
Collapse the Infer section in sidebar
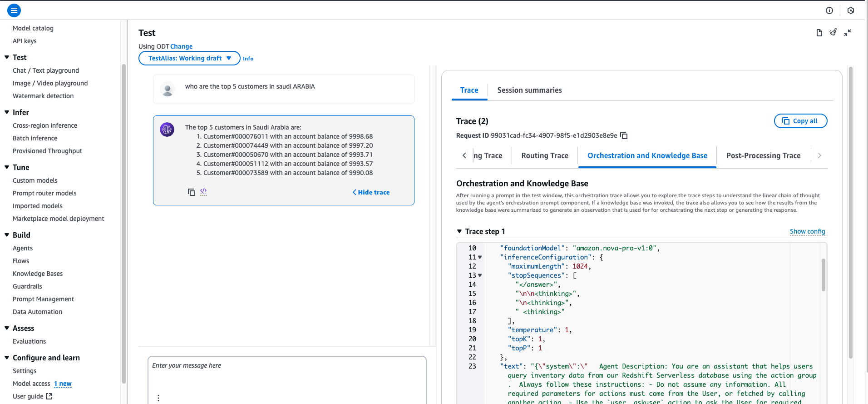(7, 112)
